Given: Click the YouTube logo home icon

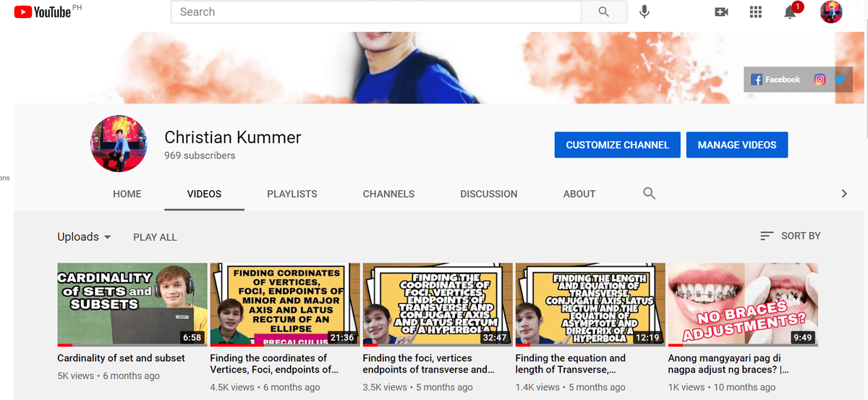Looking at the screenshot, I should pos(42,12).
